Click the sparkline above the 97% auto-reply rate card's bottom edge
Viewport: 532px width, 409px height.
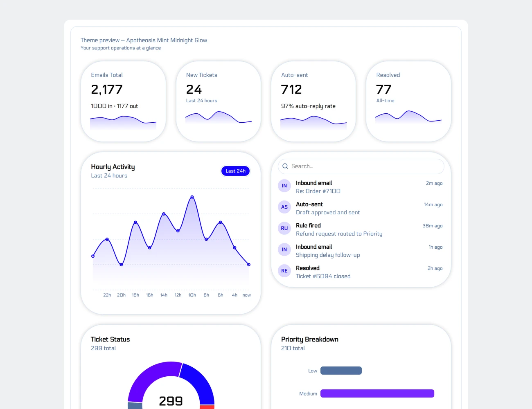(x=313, y=123)
